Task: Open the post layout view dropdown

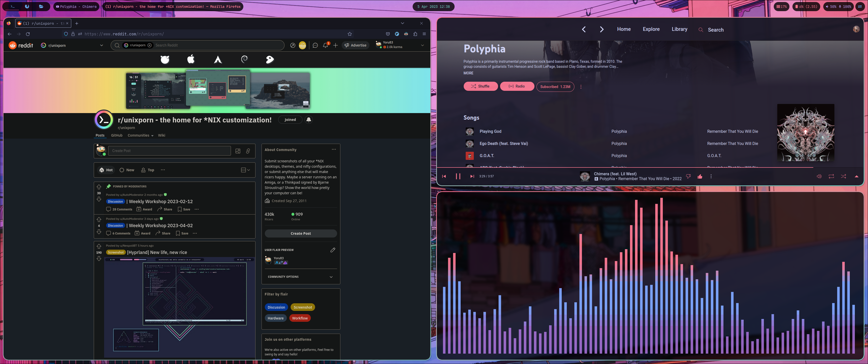Action: pos(245,170)
